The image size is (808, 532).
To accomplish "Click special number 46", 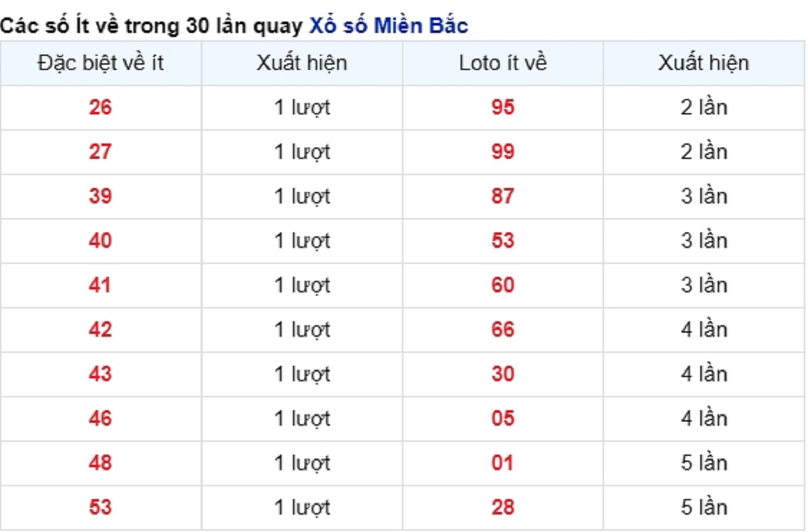I will tap(100, 418).
